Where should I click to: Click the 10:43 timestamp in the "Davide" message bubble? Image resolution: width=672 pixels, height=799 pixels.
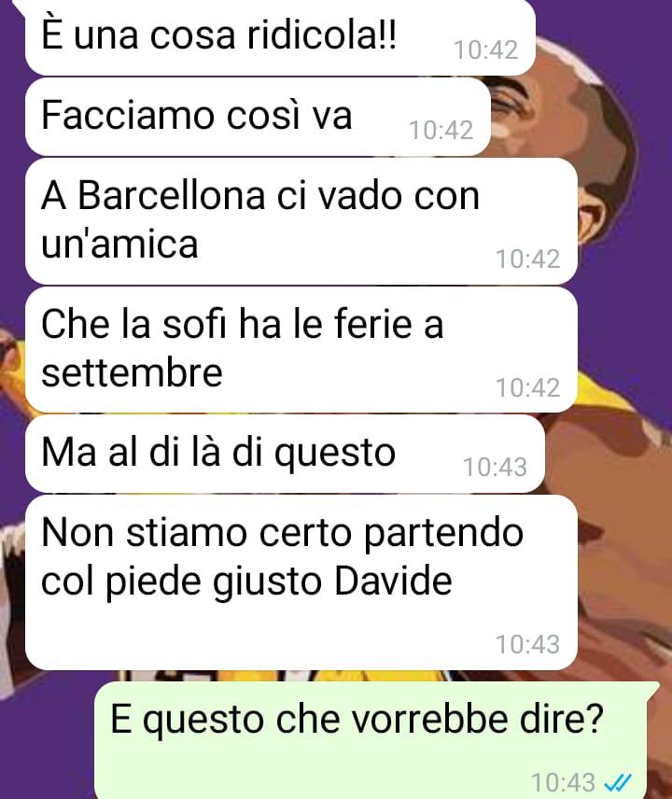tap(528, 644)
